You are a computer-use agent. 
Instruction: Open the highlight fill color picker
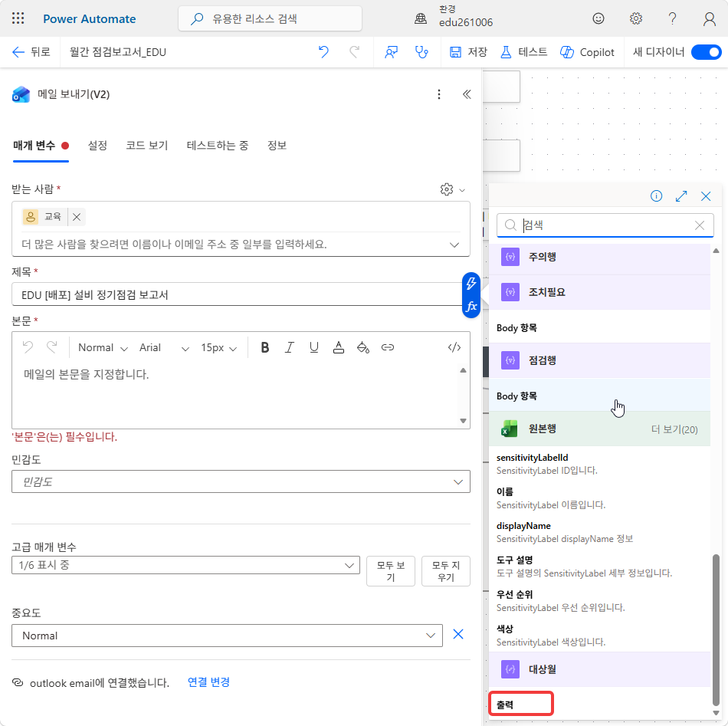pyautogui.click(x=363, y=347)
